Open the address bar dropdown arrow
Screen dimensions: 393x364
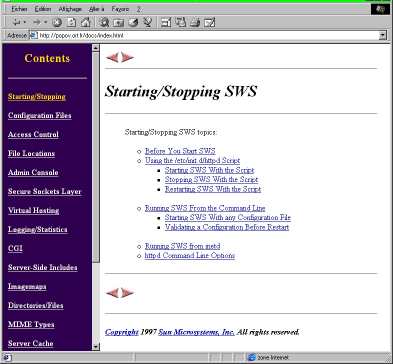click(x=383, y=35)
